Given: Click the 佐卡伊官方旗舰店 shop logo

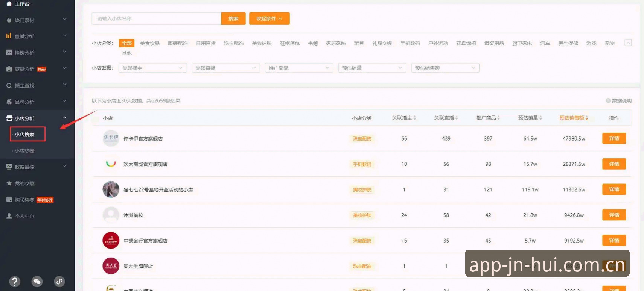Looking at the screenshot, I should (111, 138).
